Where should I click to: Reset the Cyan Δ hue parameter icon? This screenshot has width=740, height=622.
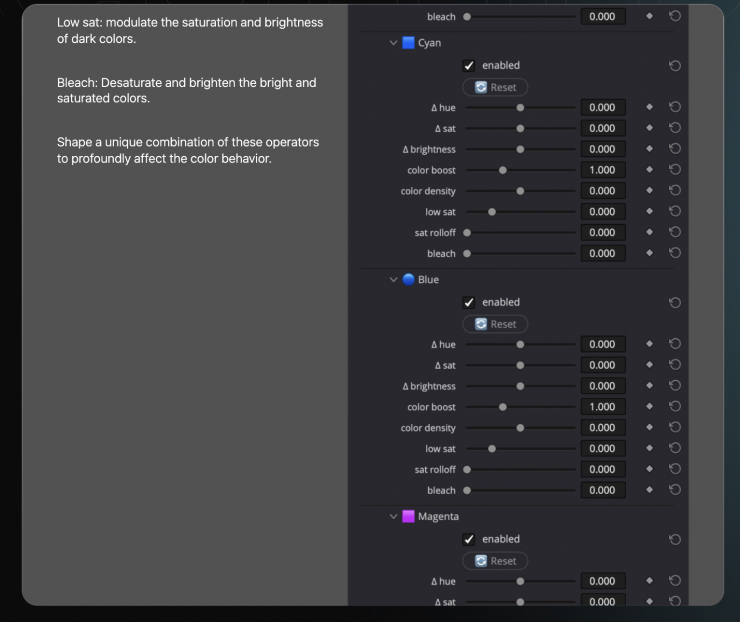pyautogui.click(x=675, y=107)
